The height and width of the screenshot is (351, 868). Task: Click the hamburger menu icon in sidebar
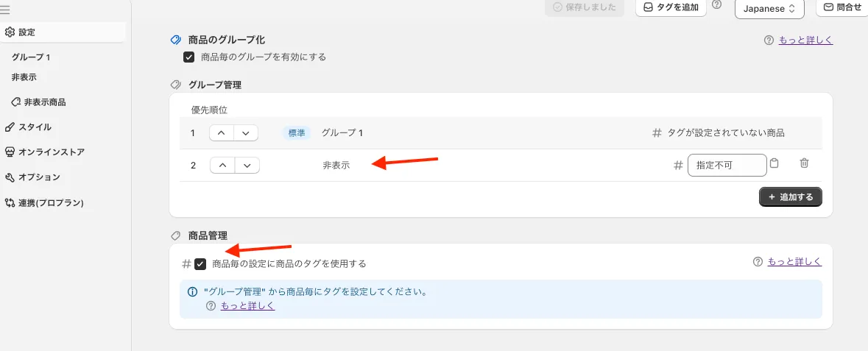(5, 10)
